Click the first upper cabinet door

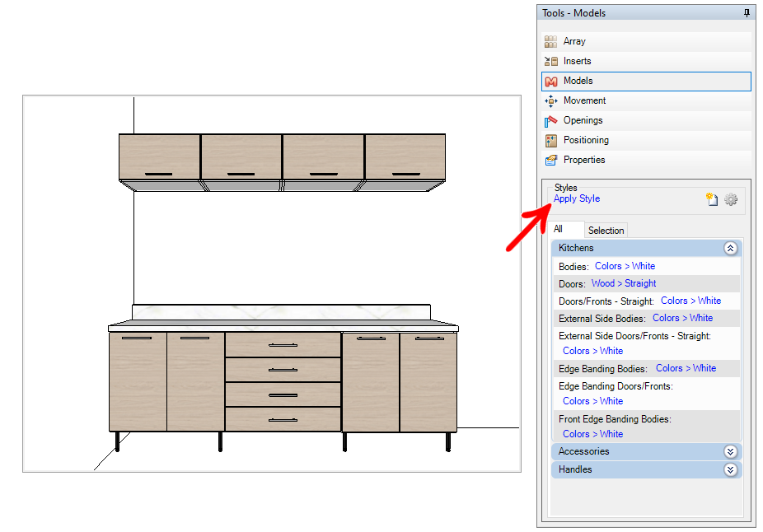pyautogui.click(x=159, y=157)
